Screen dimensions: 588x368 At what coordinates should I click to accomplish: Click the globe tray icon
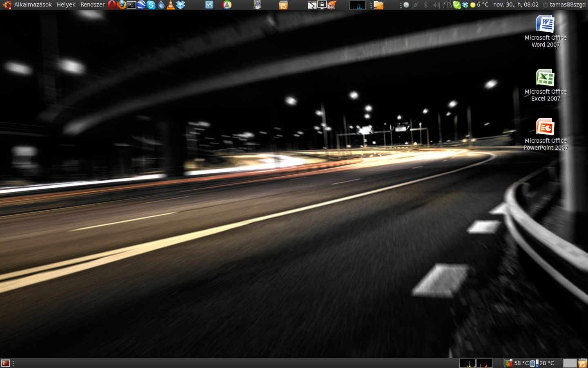tap(406, 5)
